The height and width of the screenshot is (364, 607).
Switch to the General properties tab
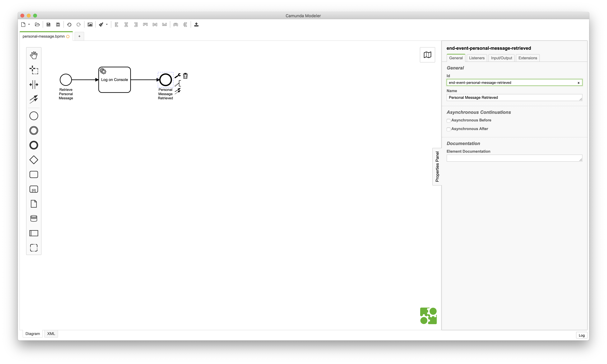pyautogui.click(x=456, y=58)
